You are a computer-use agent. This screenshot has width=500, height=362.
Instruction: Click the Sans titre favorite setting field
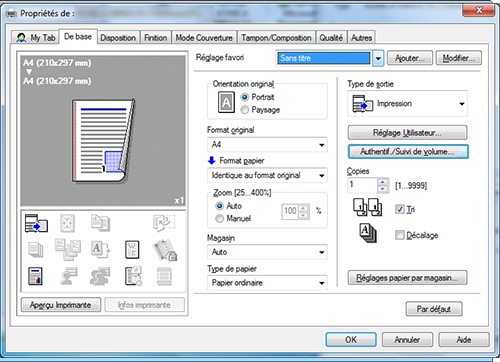tap(324, 58)
